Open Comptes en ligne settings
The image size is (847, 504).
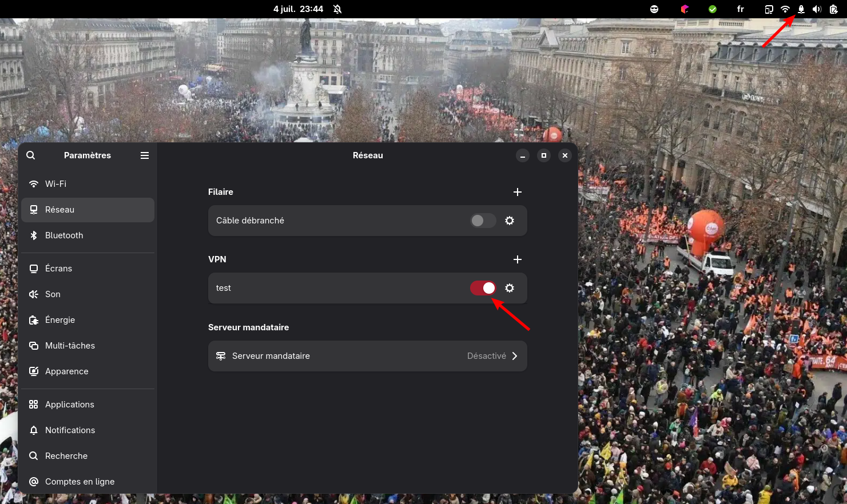pyautogui.click(x=88, y=482)
